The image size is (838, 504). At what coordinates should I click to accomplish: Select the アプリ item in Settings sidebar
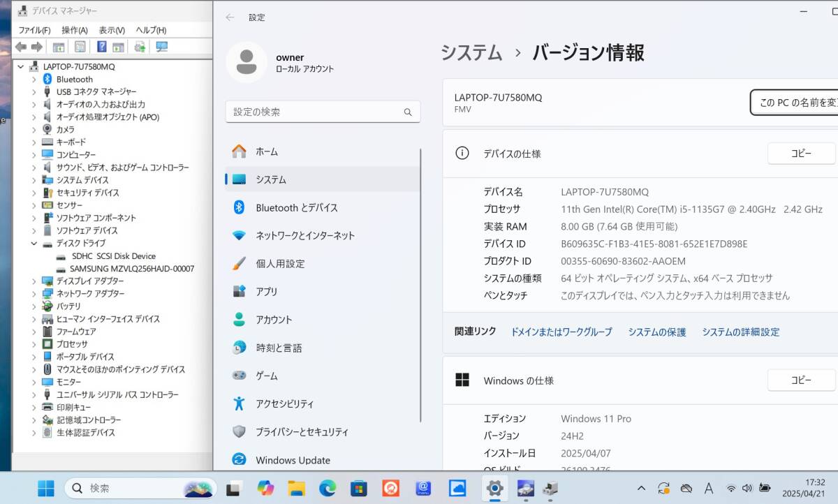click(323, 292)
